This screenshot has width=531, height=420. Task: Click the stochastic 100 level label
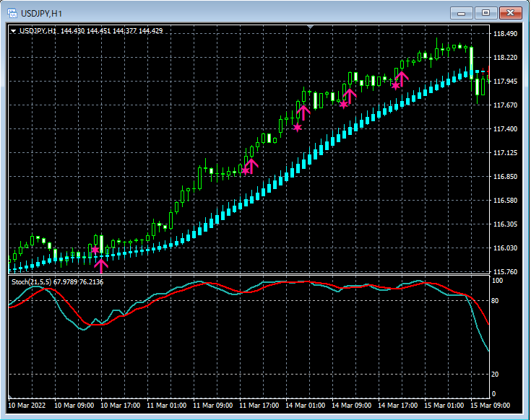point(498,281)
